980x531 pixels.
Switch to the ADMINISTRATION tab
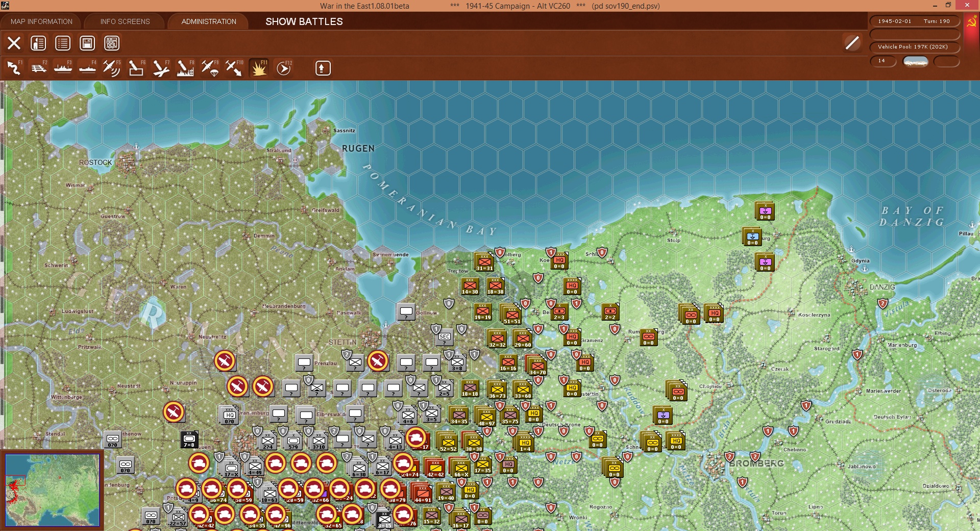click(209, 21)
